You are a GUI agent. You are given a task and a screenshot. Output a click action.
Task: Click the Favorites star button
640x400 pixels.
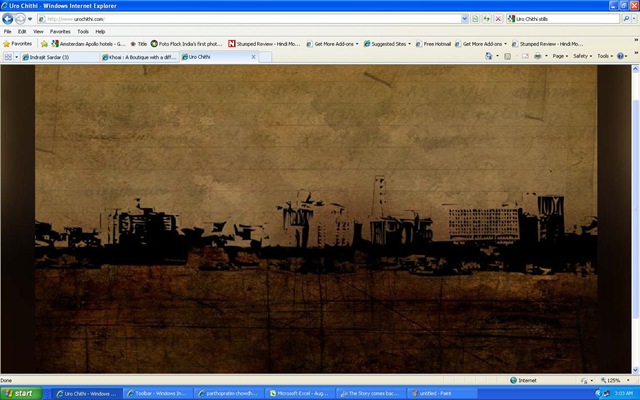17,44
